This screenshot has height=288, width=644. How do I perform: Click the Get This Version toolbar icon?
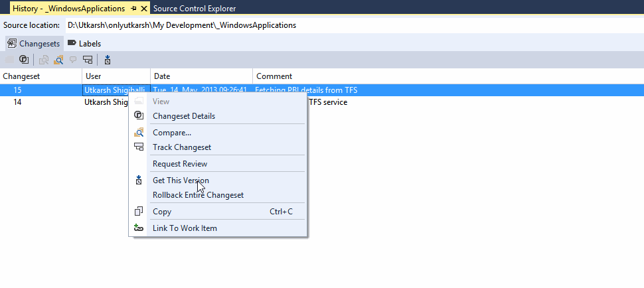point(108,60)
